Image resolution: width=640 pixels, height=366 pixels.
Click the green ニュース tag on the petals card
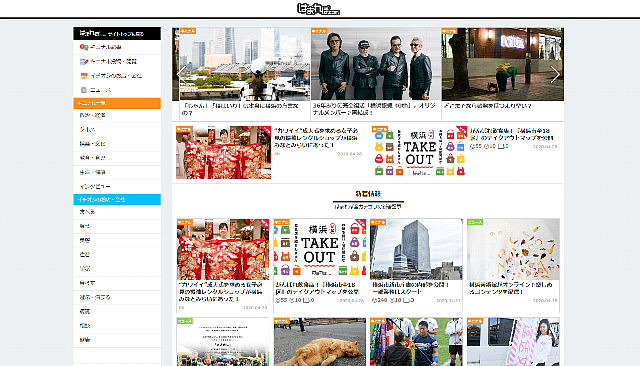[x=475, y=222]
